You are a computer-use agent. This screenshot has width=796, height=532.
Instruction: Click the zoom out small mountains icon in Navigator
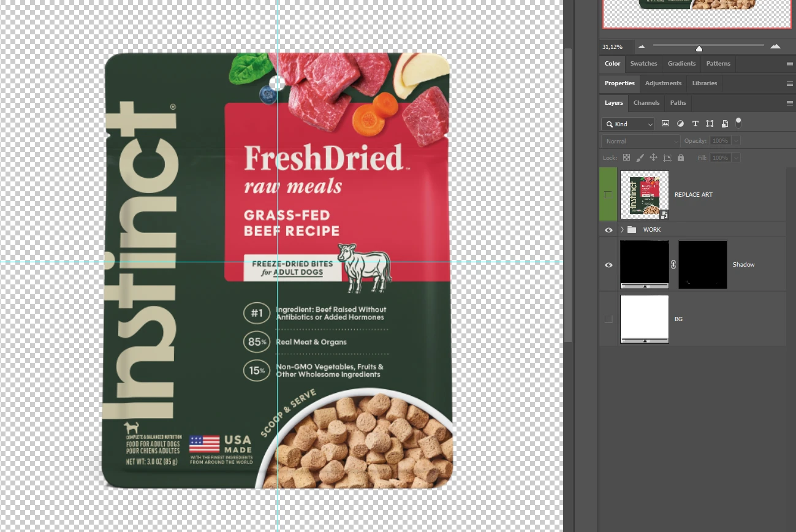pos(642,47)
